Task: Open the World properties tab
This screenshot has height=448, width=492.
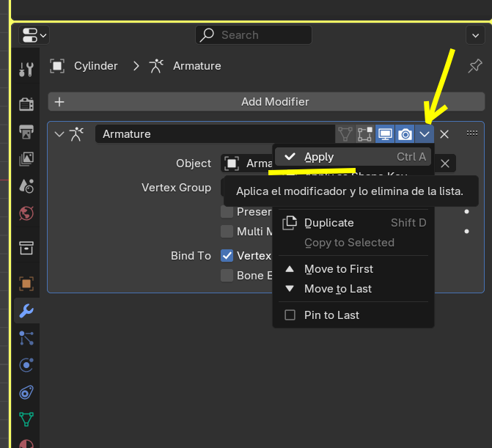Action: (26, 213)
